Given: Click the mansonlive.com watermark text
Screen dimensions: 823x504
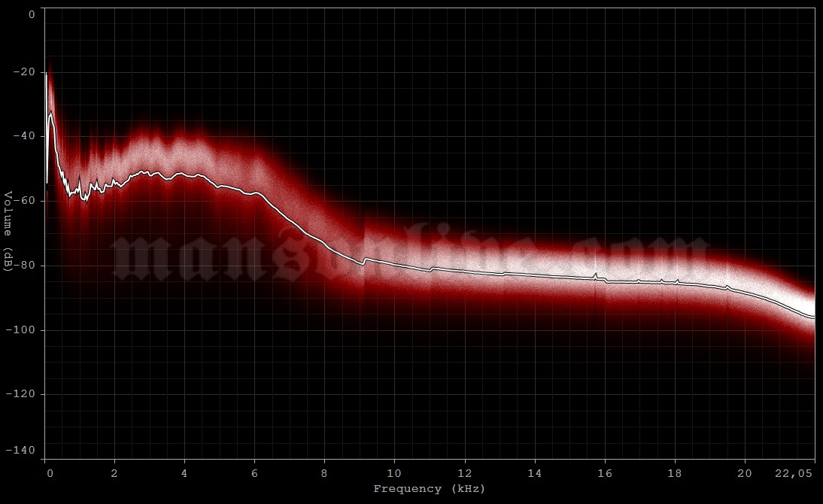Looking at the screenshot, I should coord(410,252).
